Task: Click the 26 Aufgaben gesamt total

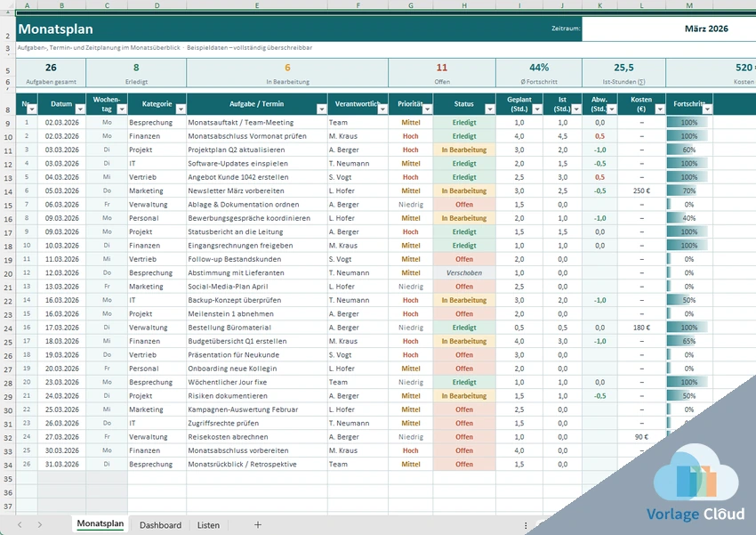Action: coord(51,68)
